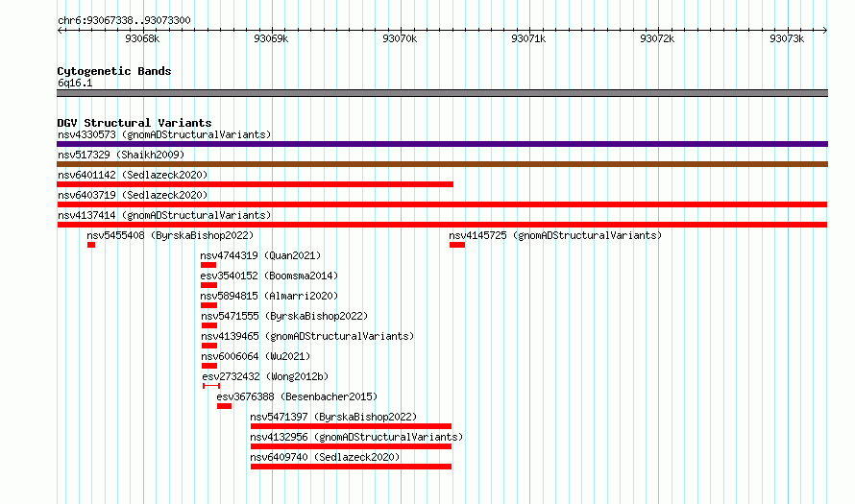Select the nsv6403719 red variant bar
This screenshot has width=855, height=504.
(x=442, y=204)
